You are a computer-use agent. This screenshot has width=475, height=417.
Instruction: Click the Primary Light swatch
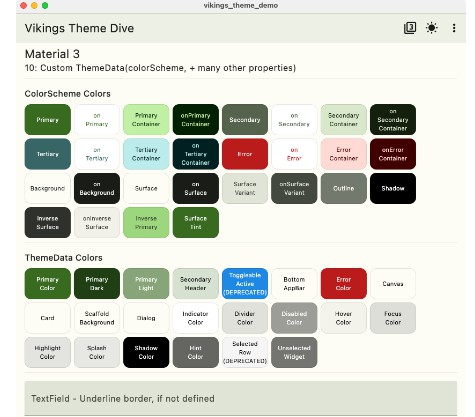146,284
